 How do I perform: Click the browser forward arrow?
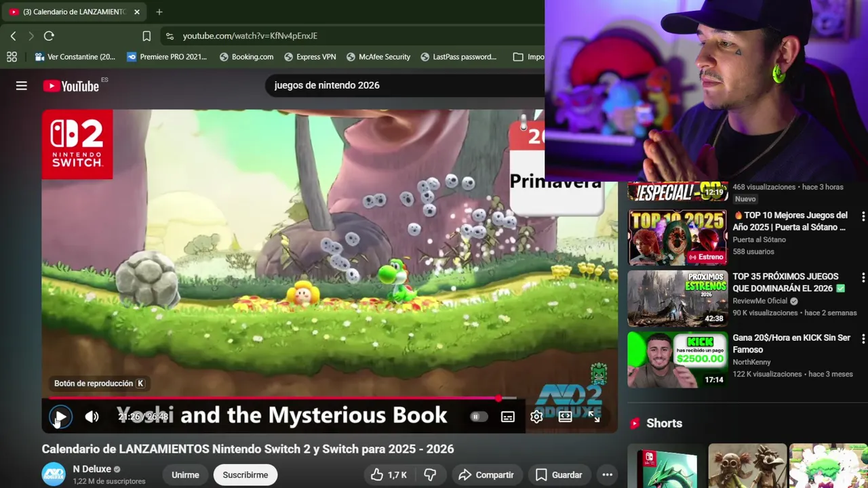(x=31, y=36)
